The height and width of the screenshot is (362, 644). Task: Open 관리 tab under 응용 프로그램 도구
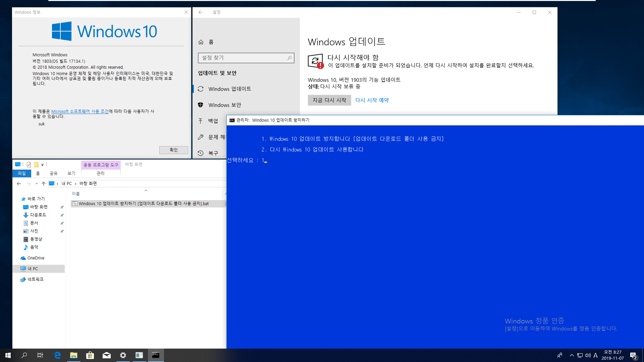tap(101, 173)
